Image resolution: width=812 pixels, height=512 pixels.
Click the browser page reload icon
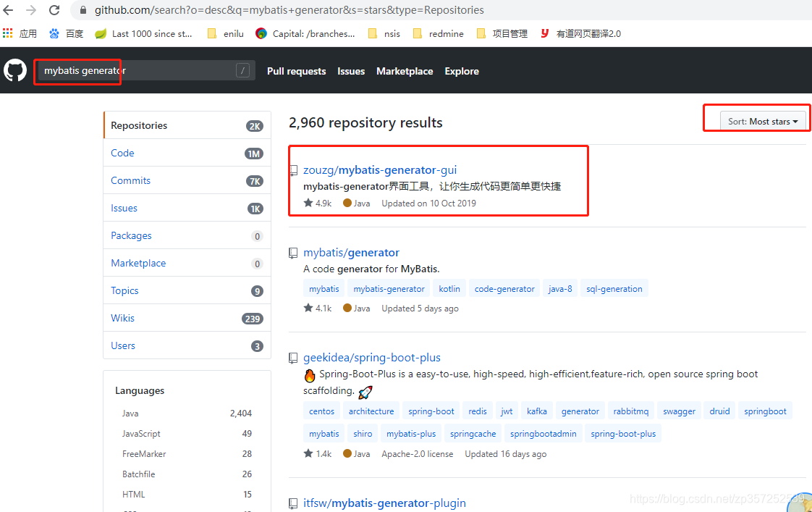54,11
